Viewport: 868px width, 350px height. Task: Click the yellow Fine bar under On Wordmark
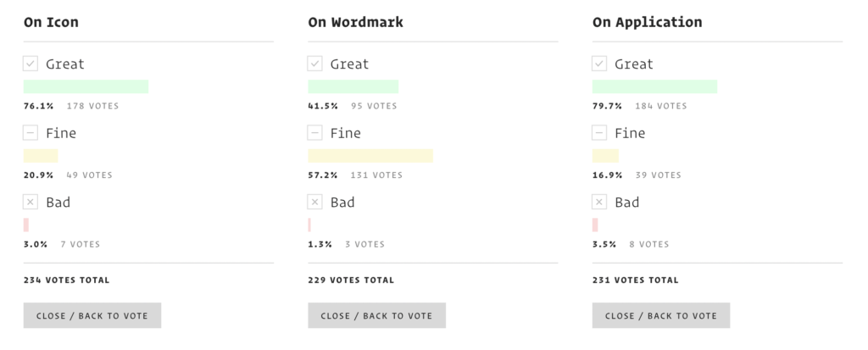(370, 156)
